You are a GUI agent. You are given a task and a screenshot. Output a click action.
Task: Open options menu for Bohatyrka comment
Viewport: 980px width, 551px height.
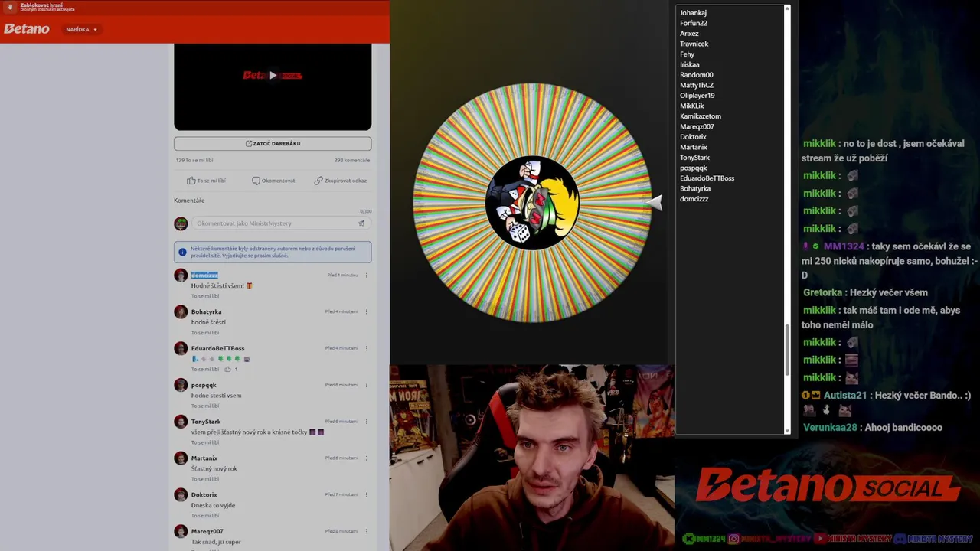[x=366, y=311]
